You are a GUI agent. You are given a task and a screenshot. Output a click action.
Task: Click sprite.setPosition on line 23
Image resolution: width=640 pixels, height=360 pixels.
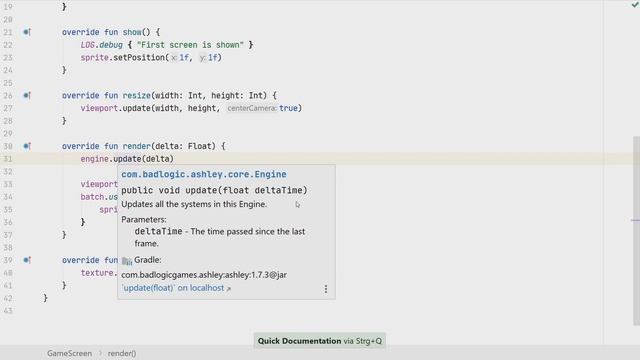pyautogui.click(x=122, y=58)
